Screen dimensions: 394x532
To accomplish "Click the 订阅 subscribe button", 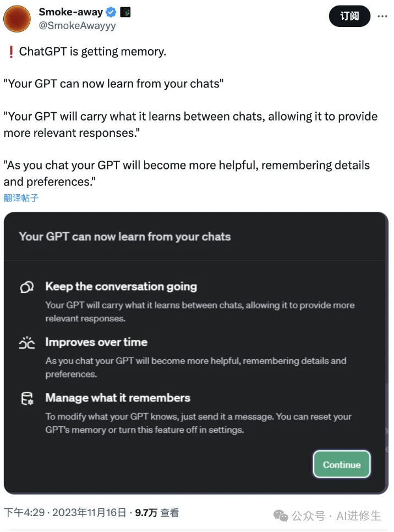I will pos(349,16).
